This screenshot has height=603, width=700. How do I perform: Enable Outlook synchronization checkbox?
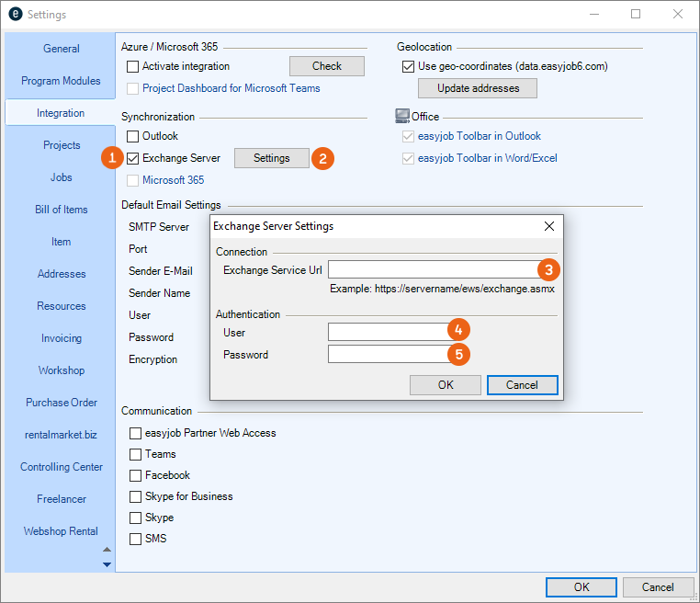coord(133,136)
